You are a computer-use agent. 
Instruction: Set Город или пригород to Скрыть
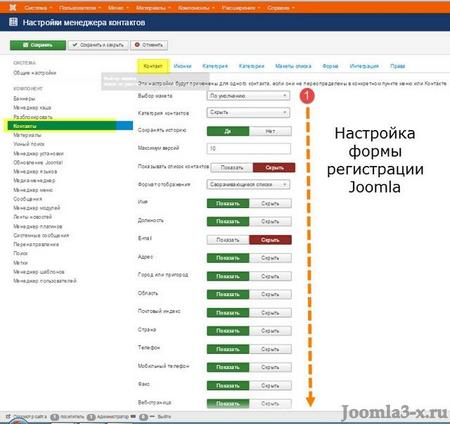270,276
